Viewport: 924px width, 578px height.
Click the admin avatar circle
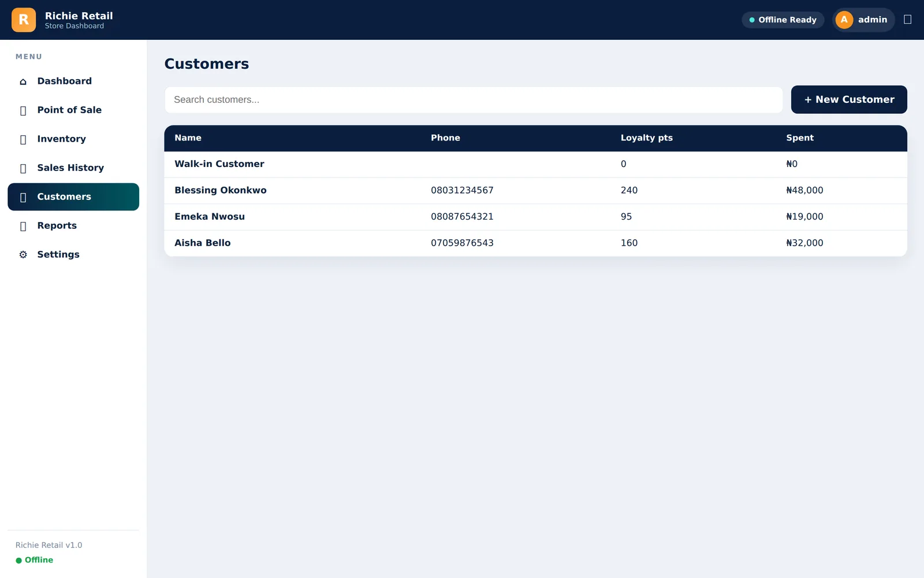coord(844,20)
